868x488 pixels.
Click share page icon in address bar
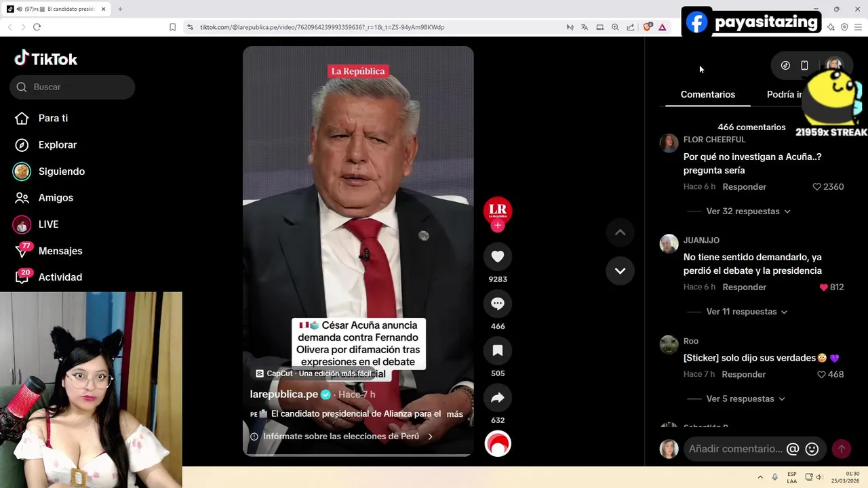[631, 27]
